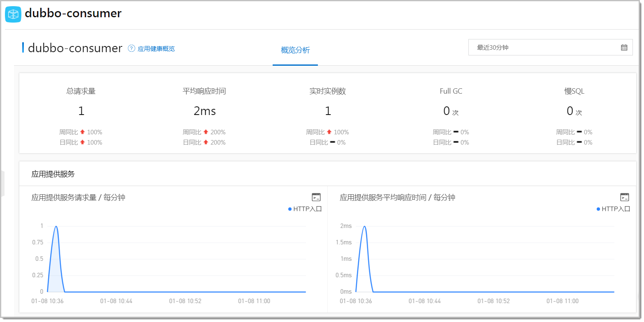Viewport: 644px width, 322px height.
Task: Click the red up arrow beside 日同比 under 平均响应时间
Action: (206, 142)
